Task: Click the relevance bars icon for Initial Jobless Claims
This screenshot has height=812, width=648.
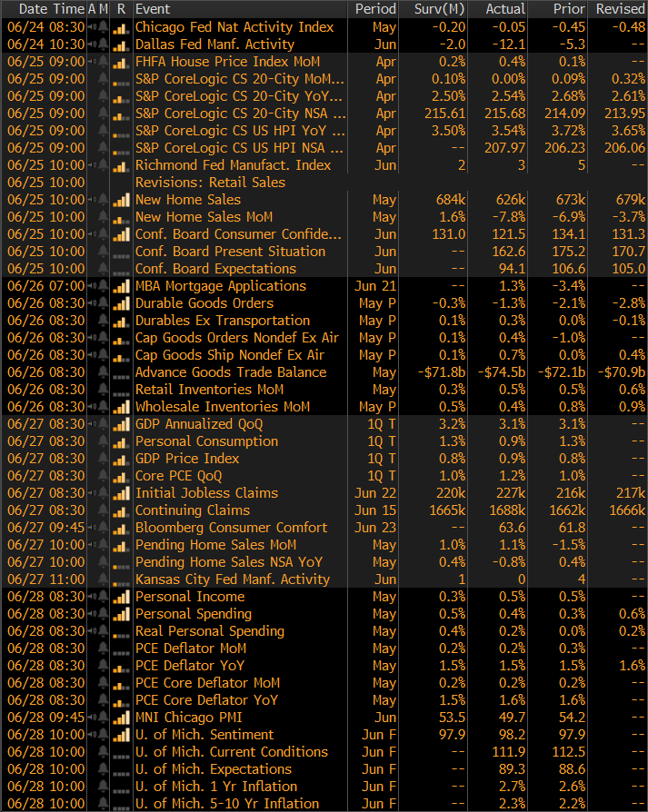Action: tap(121, 493)
